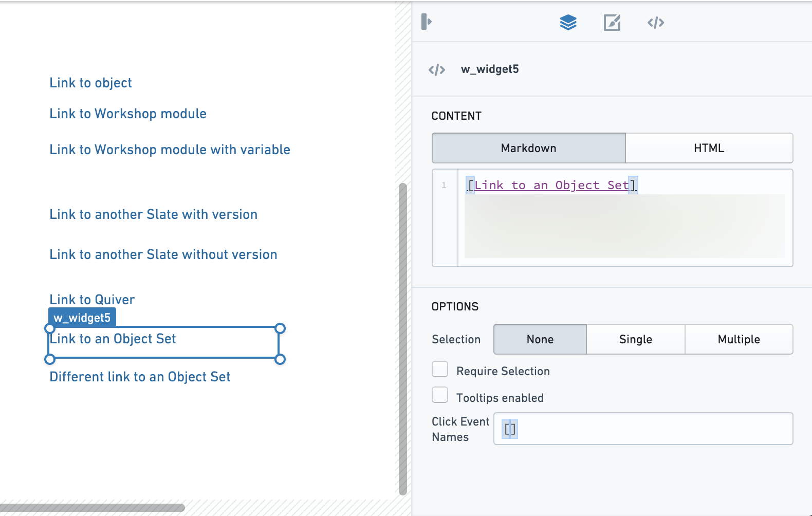
Task: Open the Link to Workshop module link
Action: tap(128, 114)
